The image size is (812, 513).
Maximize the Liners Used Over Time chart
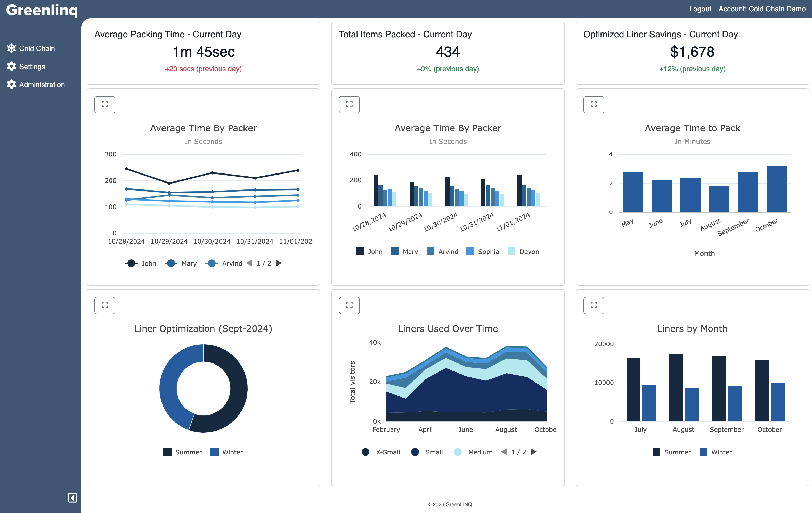(349, 305)
